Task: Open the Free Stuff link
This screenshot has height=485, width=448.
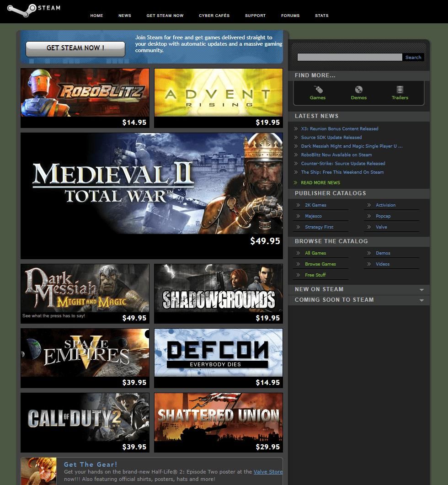Action: (x=315, y=275)
